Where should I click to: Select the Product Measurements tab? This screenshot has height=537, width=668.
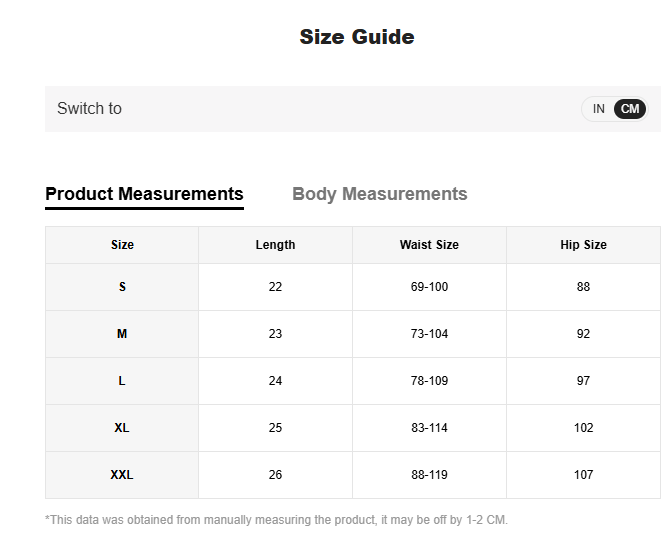click(144, 194)
